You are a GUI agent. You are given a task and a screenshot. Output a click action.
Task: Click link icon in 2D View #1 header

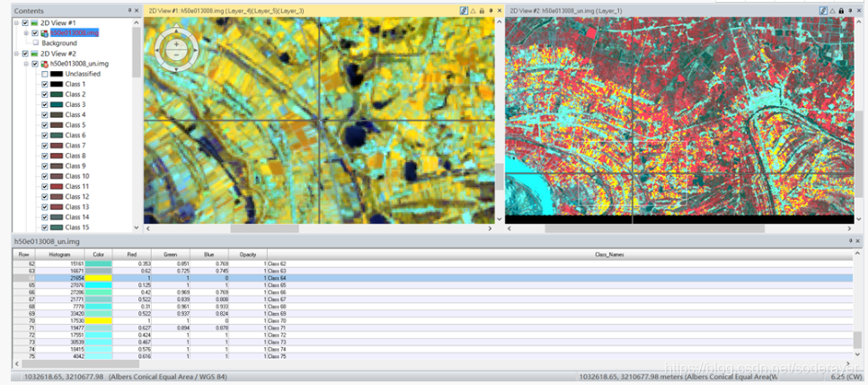point(464,10)
